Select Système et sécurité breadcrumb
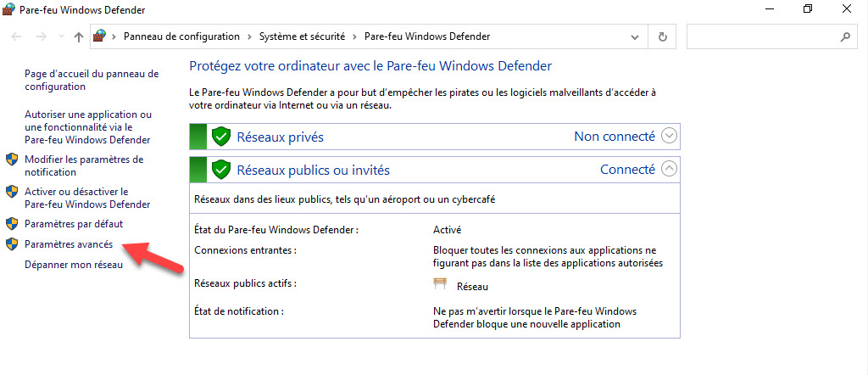Screen dimensions: 868x375 click(303, 36)
